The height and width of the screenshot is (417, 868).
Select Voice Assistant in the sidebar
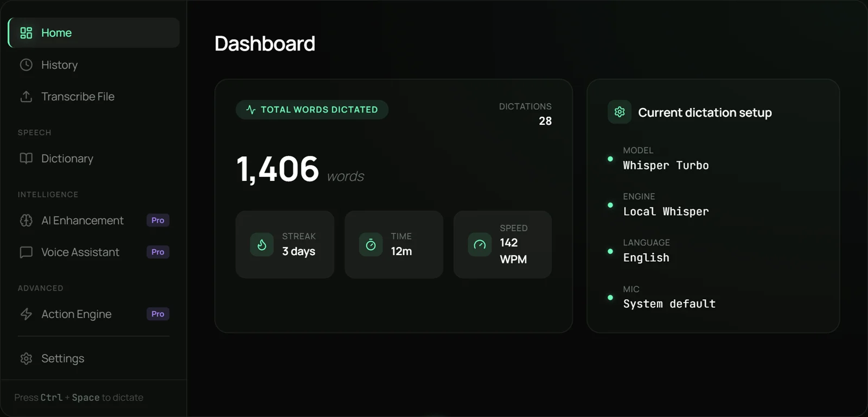(94, 252)
